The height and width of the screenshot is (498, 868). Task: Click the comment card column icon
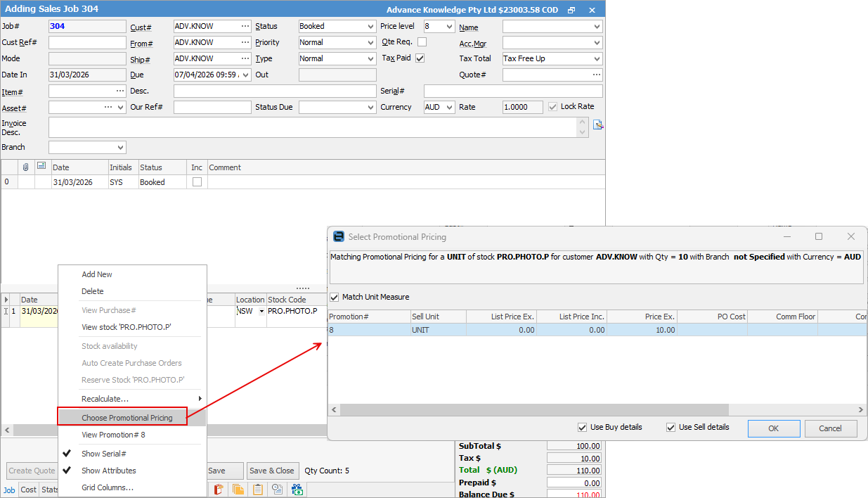(41, 167)
